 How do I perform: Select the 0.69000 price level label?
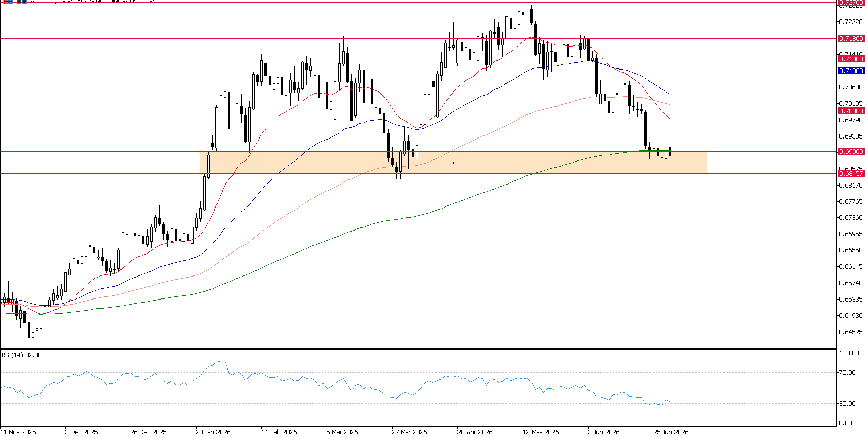click(x=851, y=151)
